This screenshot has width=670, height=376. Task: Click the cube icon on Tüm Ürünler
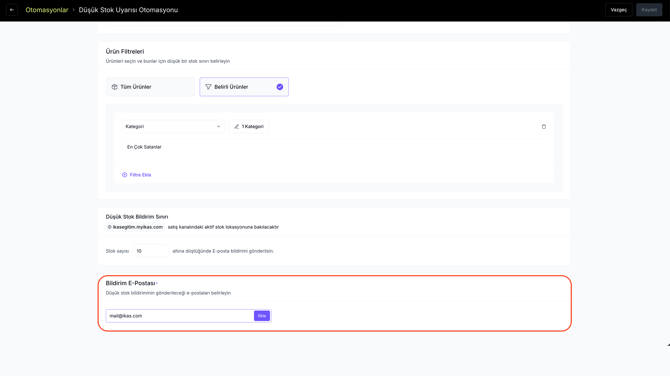click(115, 87)
